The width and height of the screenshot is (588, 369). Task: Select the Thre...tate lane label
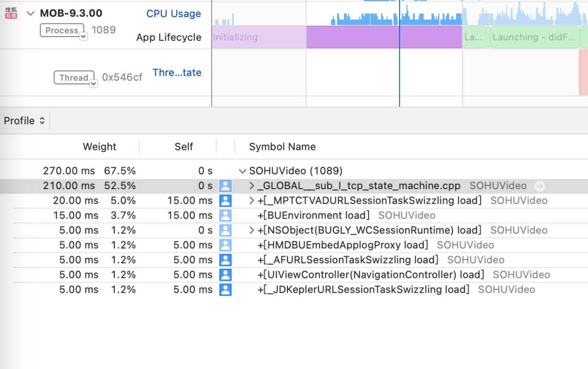click(x=177, y=72)
